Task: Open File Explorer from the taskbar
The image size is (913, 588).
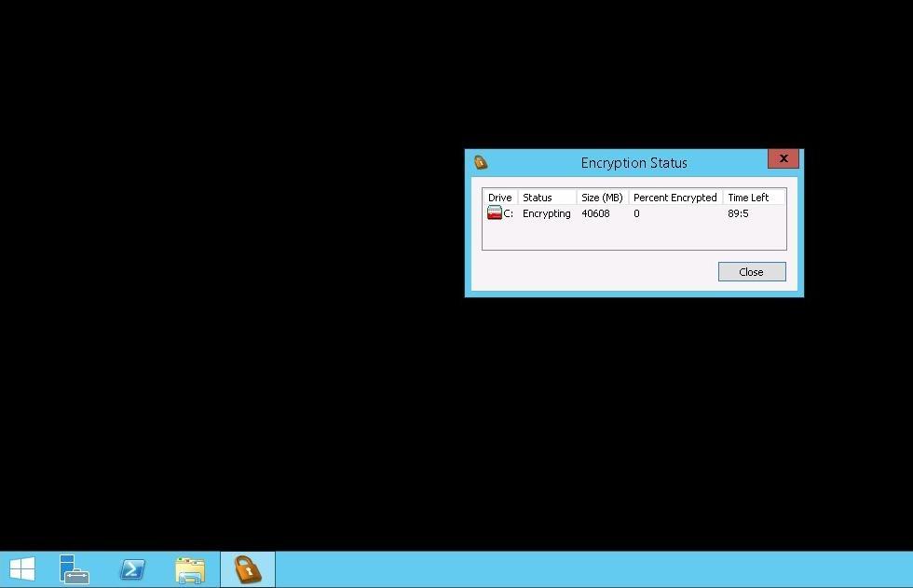Action: [190, 570]
